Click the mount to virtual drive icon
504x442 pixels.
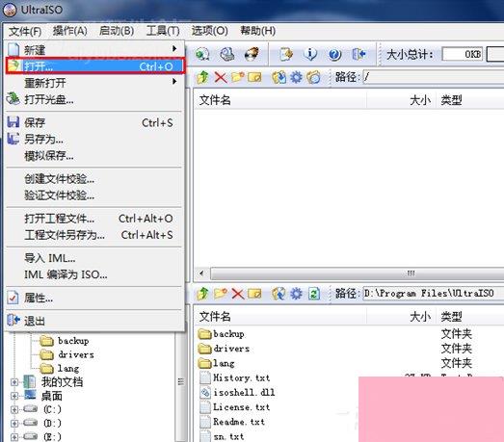point(227,54)
